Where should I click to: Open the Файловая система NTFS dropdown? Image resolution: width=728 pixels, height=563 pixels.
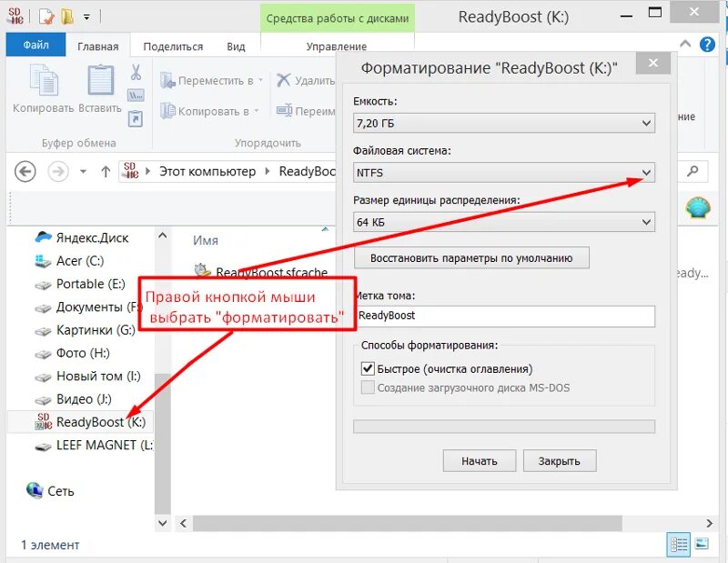(504, 173)
